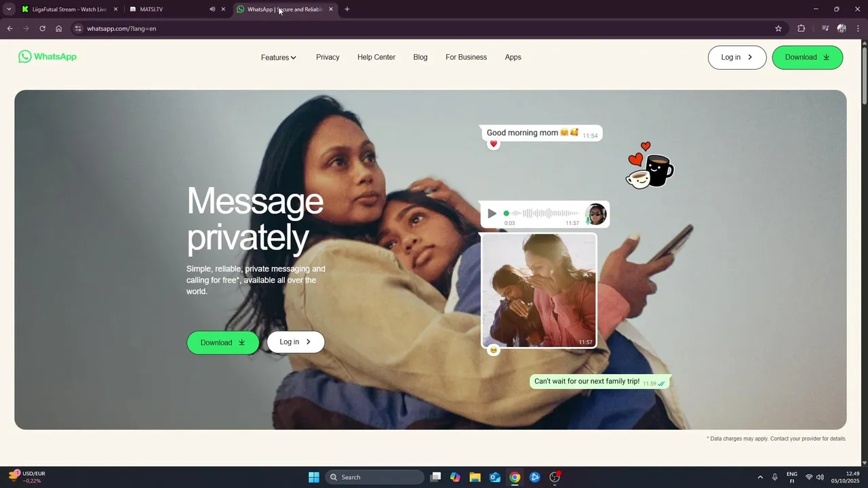The width and height of the screenshot is (868, 488).
Task: Open the For Business page
Action: coord(466,57)
